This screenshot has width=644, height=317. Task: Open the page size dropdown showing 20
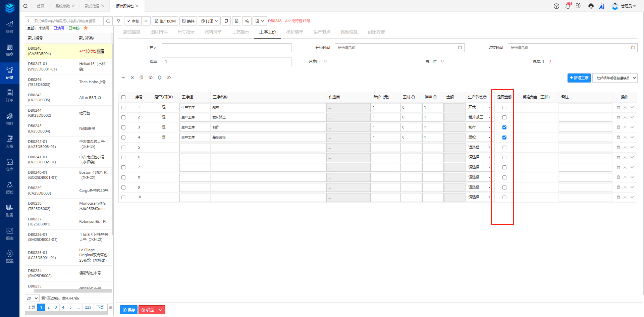click(x=32, y=298)
